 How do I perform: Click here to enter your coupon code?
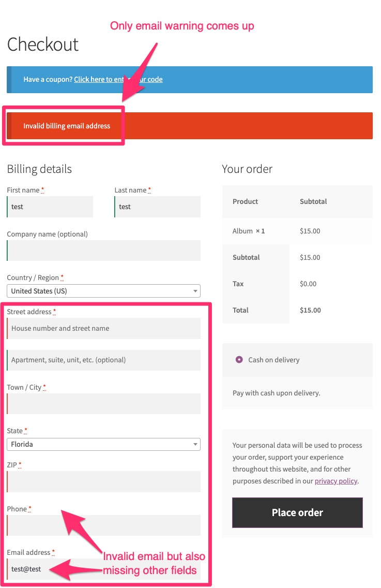pos(118,79)
